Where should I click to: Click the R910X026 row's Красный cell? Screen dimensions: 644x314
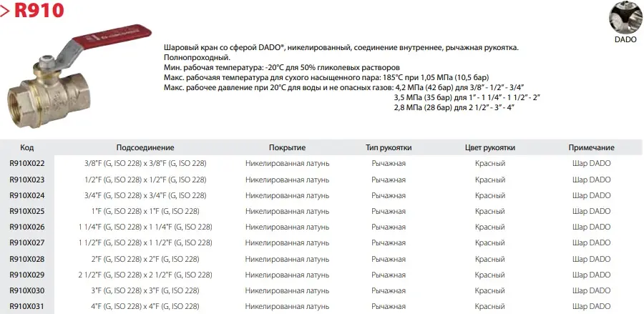490,227
